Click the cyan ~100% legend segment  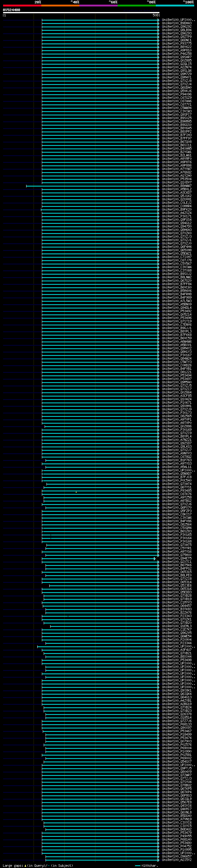[175, 6]
